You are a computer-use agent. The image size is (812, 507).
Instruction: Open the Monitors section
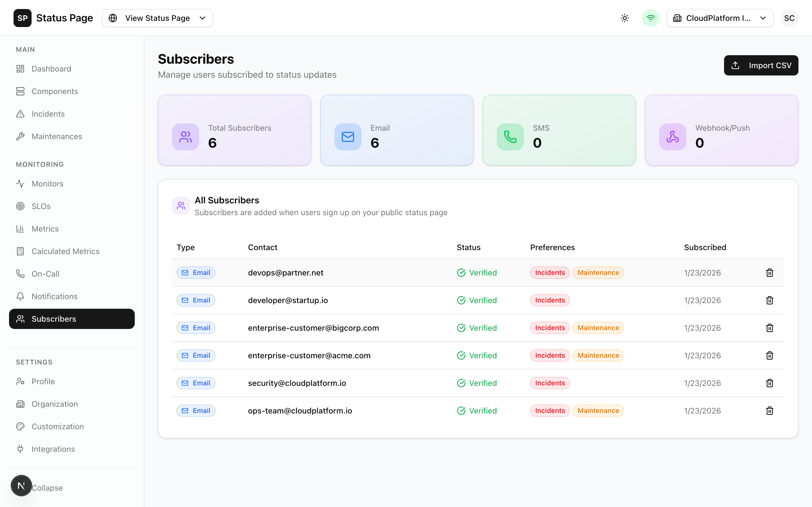pyautogui.click(x=47, y=184)
